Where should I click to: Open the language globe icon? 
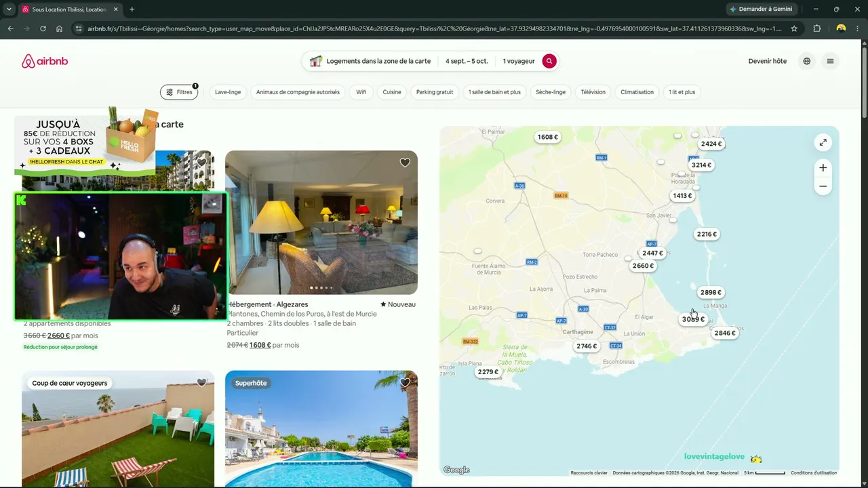coord(806,61)
